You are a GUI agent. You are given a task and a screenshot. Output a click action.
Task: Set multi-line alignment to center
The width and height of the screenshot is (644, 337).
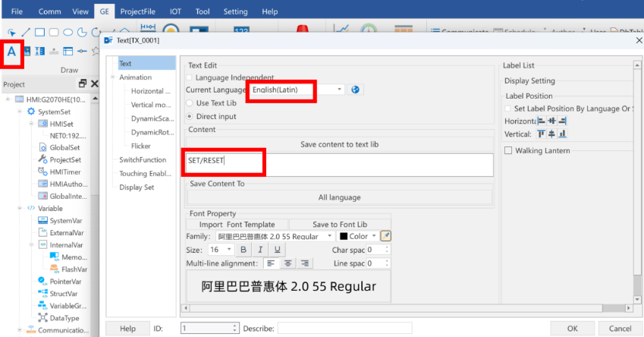(x=288, y=263)
